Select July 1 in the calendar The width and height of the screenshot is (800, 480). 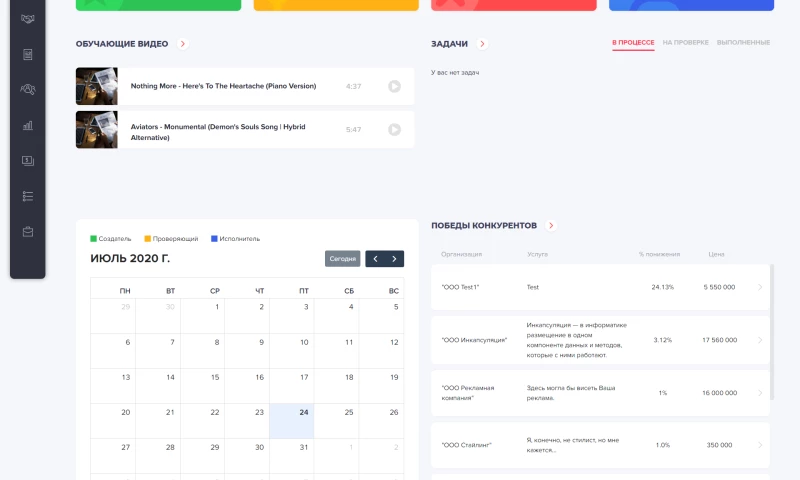pos(203,316)
